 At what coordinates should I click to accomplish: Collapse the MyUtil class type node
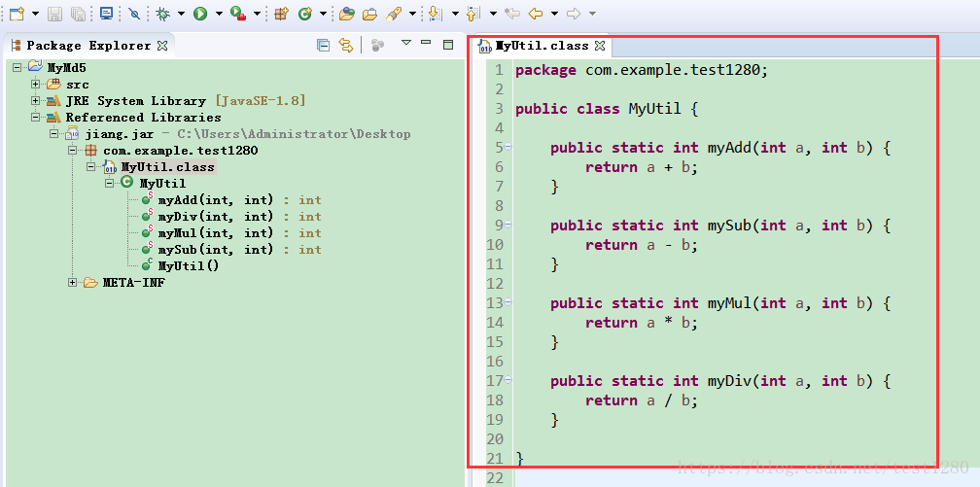tap(109, 183)
